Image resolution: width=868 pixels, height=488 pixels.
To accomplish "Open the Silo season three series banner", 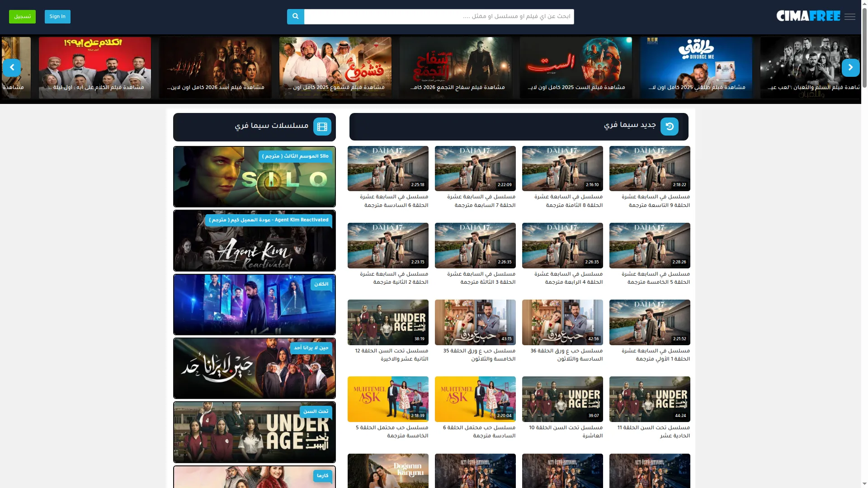I will pyautogui.click(x=255, y=177).
